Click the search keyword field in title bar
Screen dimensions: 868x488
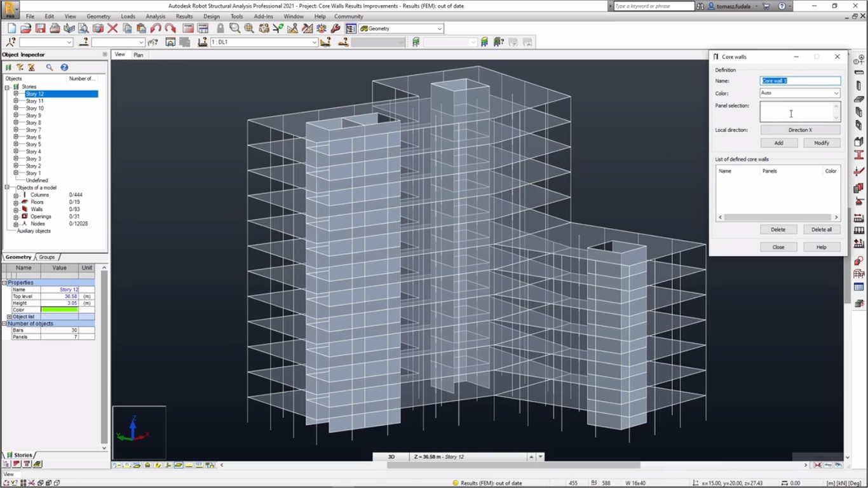click(654, 6)
